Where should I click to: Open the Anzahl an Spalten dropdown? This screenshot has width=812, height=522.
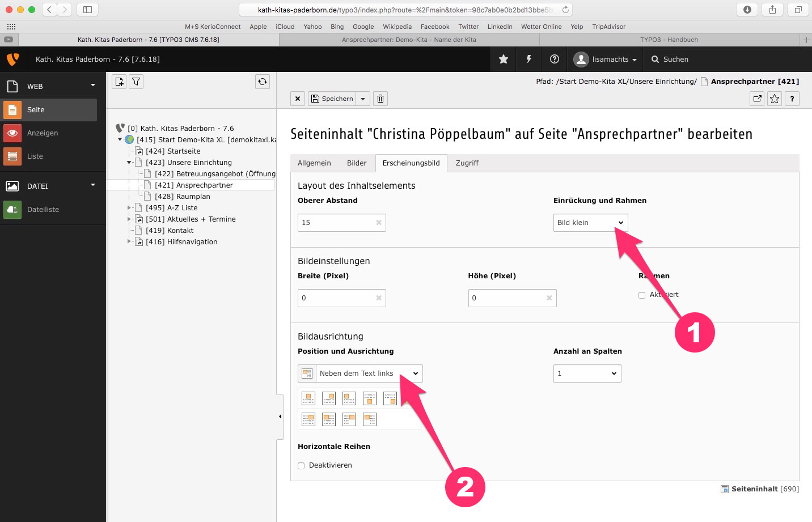click(x=587, y=374)
